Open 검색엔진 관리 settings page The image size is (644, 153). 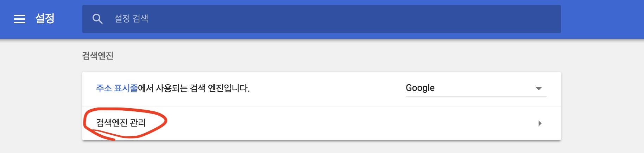pyautogui.click(x=121, y=123)
